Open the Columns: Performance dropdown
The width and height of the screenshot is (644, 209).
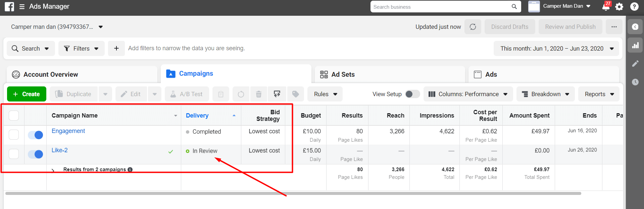(468, 94)
